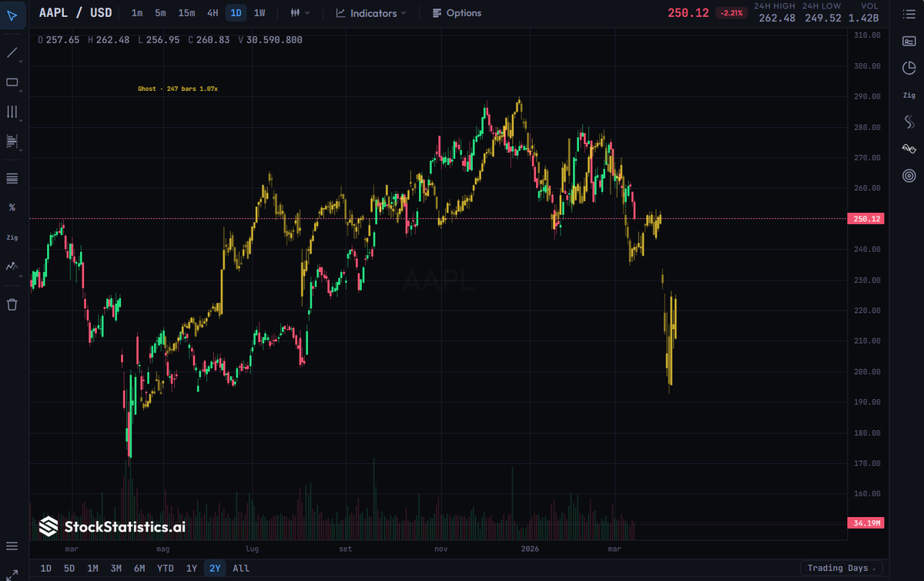Open the pie chart panel

(x=909, y=68)
